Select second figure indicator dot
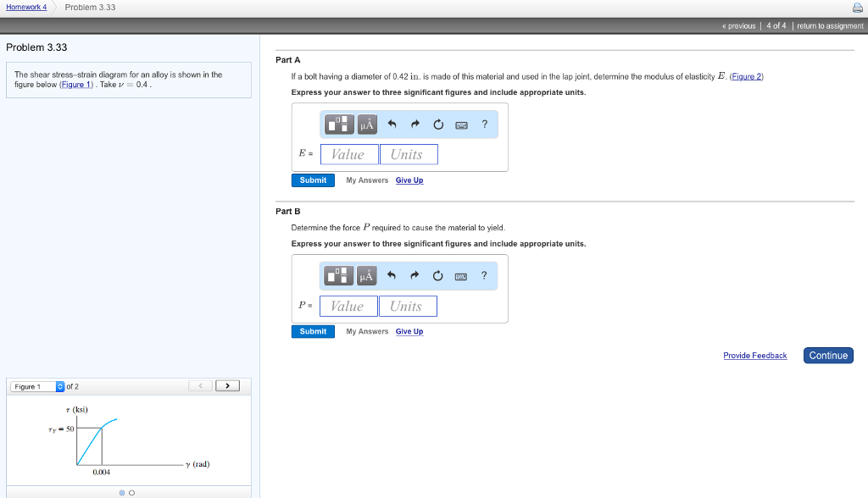 pos(131,492)
